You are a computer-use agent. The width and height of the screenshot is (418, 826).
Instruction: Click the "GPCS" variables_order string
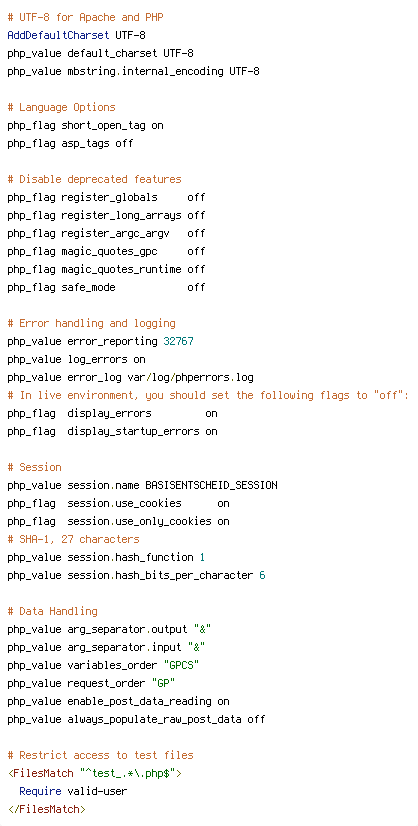pyautogui.click(x=181, y=665)
